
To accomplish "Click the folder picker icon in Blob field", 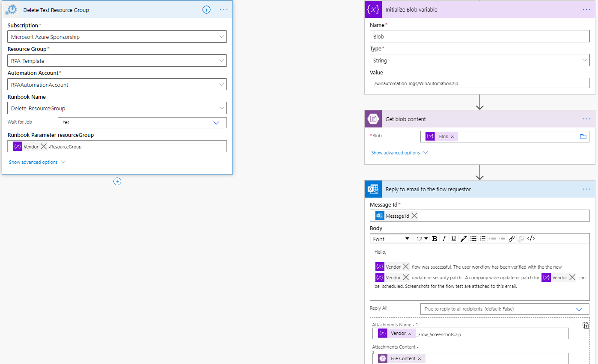I will point(583,136).
